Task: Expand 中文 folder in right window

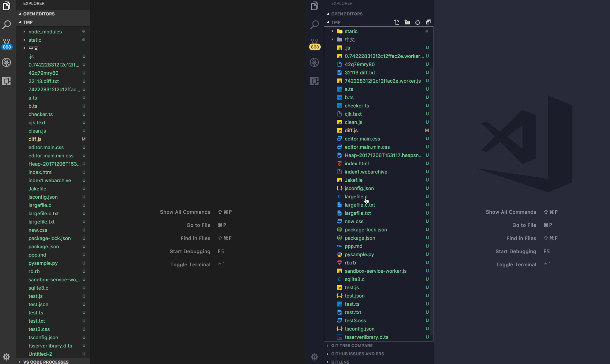Action: coord(332,39)
